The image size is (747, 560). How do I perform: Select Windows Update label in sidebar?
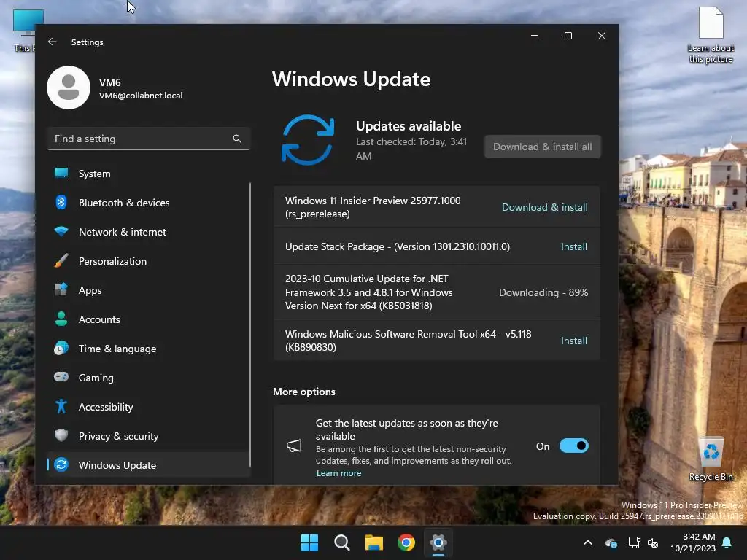click(x=117, y=465)
